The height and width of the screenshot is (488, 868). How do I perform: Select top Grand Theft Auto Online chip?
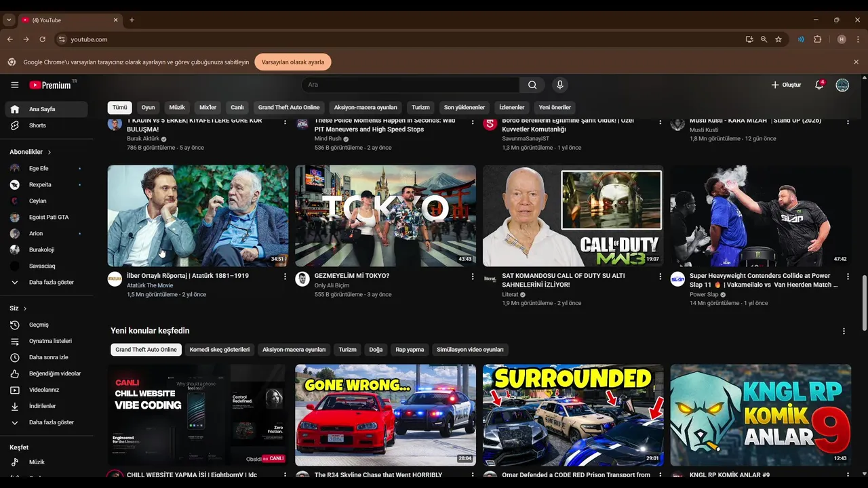coord(289,107)
